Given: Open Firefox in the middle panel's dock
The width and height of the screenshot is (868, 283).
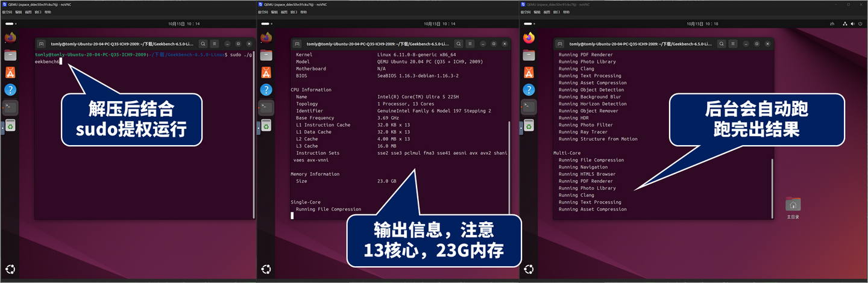Looking at the screenshot, I should tap(266, 37).
